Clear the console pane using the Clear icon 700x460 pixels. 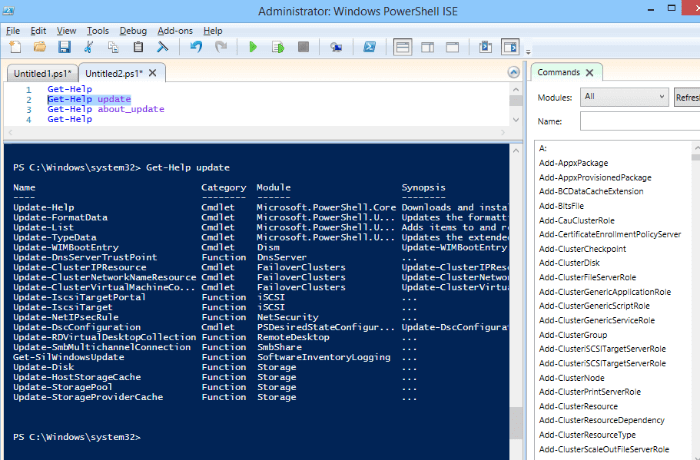(x=162, y=47)
